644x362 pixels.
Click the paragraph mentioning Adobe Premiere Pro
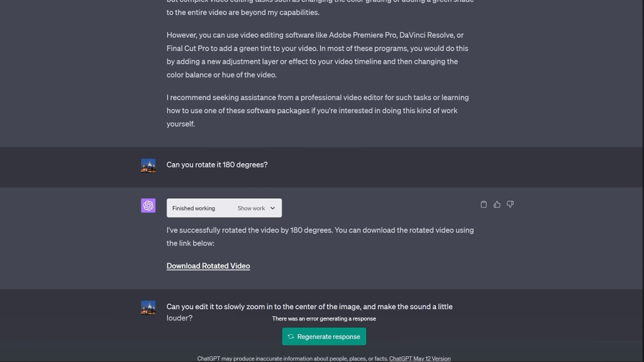319,55
